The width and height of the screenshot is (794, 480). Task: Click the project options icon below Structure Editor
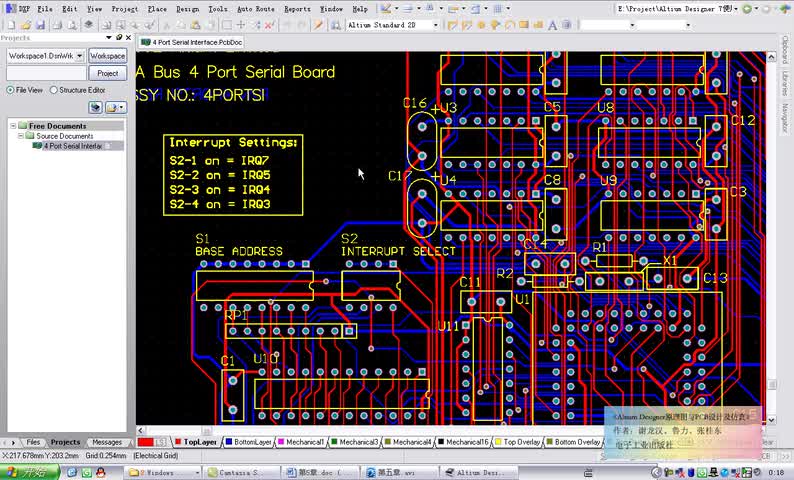click(96, 107)
